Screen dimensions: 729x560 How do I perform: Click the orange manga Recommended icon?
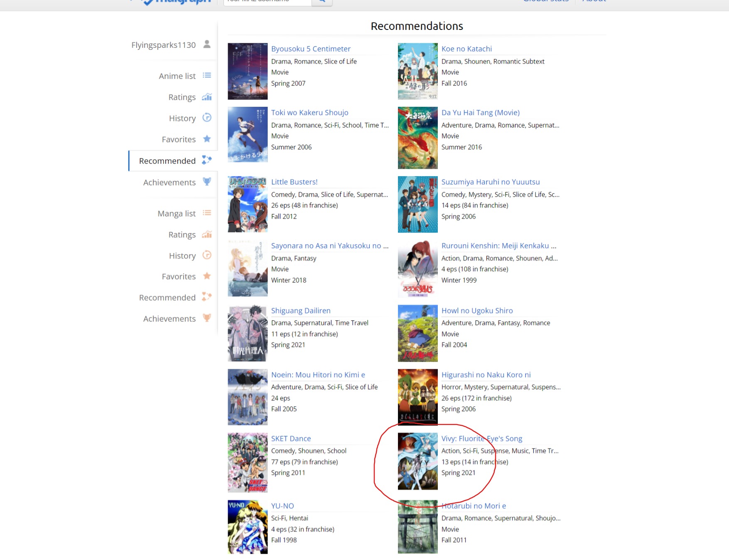(x=207, y=297)
